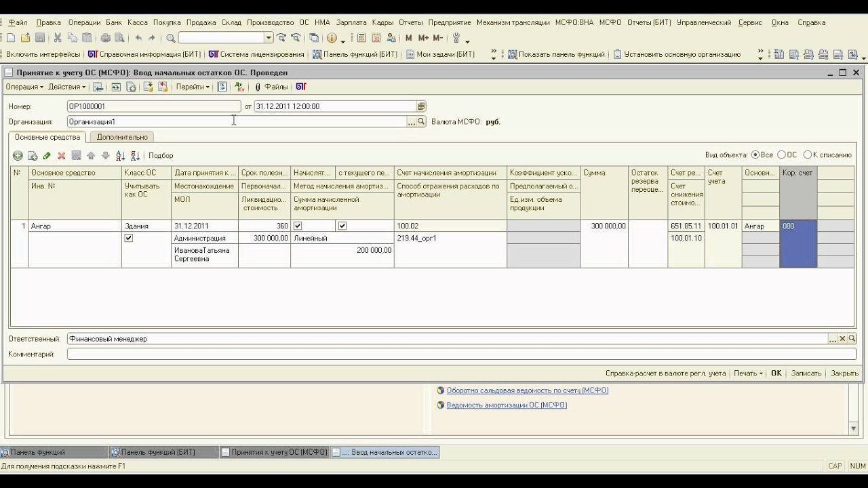Screen dimensions: 868x488
Task: Click the БИТ logo icon in document toolbar
Action: pos(301,87)
